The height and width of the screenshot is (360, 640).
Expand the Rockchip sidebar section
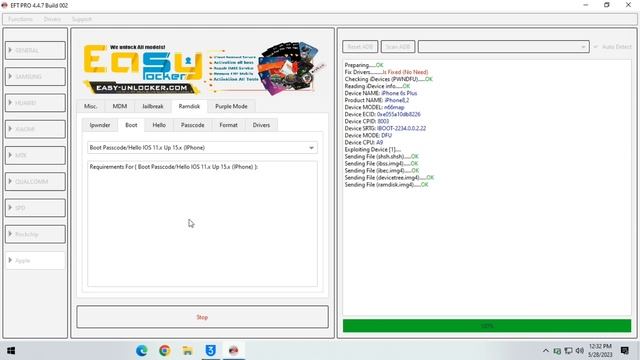click(x=35, y=234)
